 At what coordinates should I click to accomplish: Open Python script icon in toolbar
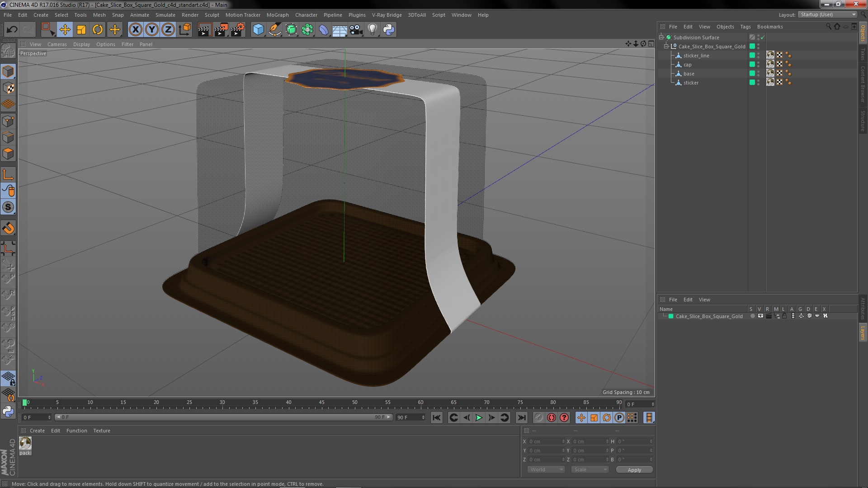pos(389,30)
